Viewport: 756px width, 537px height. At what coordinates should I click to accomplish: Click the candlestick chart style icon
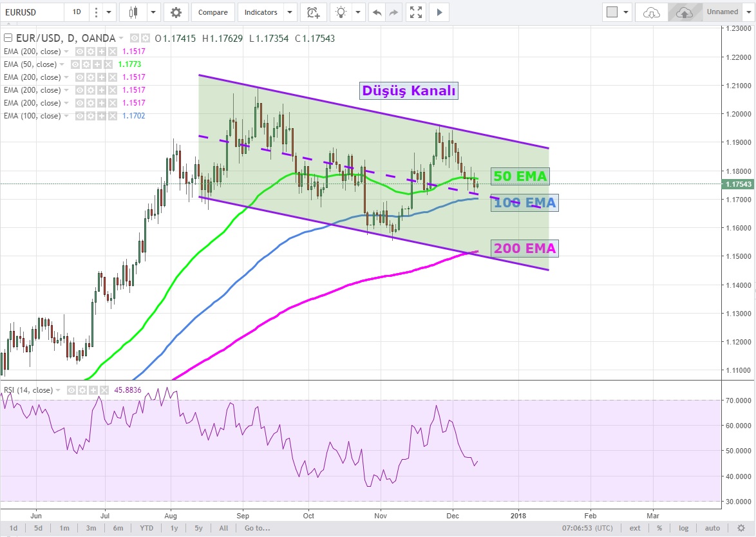click(133, 12)
